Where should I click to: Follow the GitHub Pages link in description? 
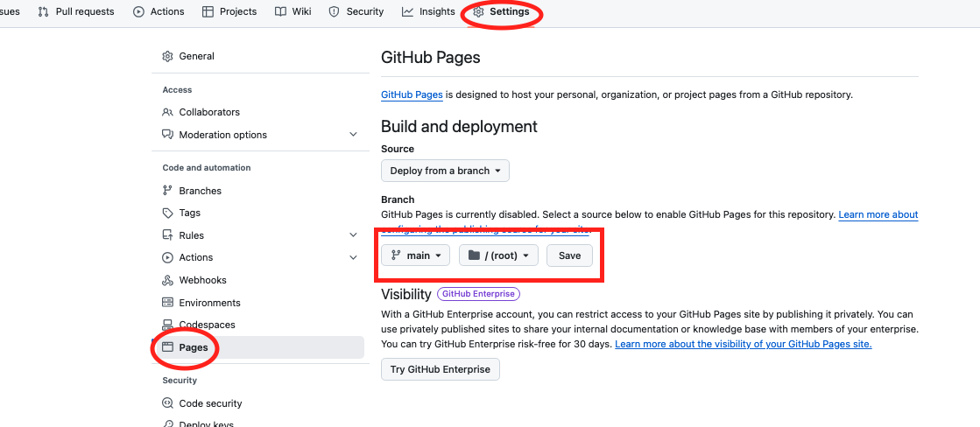coord(412,94)
